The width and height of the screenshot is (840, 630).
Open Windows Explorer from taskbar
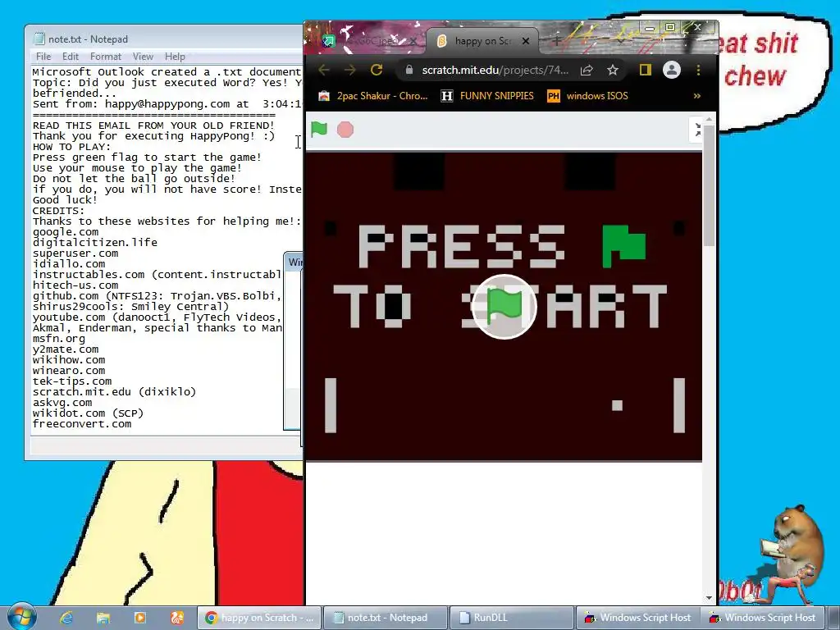(x=103, y=618)
